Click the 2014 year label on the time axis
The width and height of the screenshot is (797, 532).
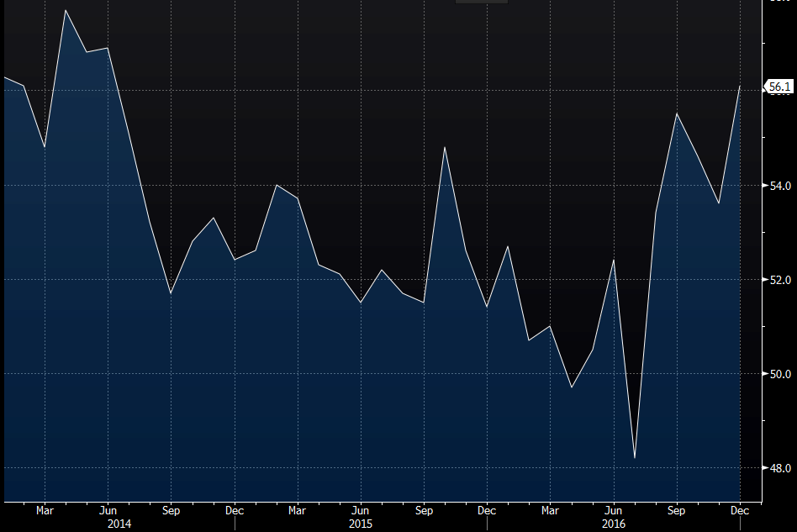(119, 524)
